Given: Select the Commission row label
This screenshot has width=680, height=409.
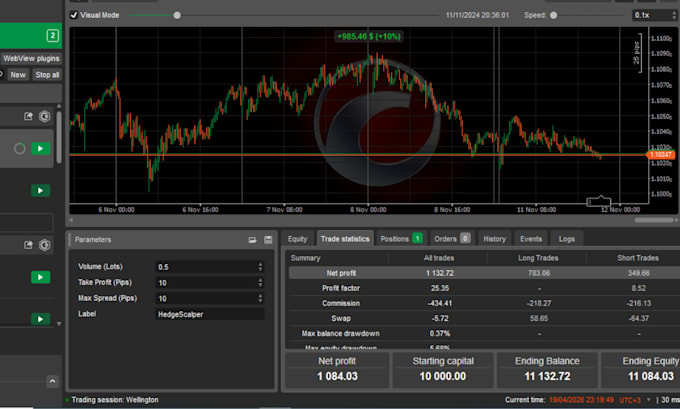Looking at the screenshot, I should click(x=341, y=303).
